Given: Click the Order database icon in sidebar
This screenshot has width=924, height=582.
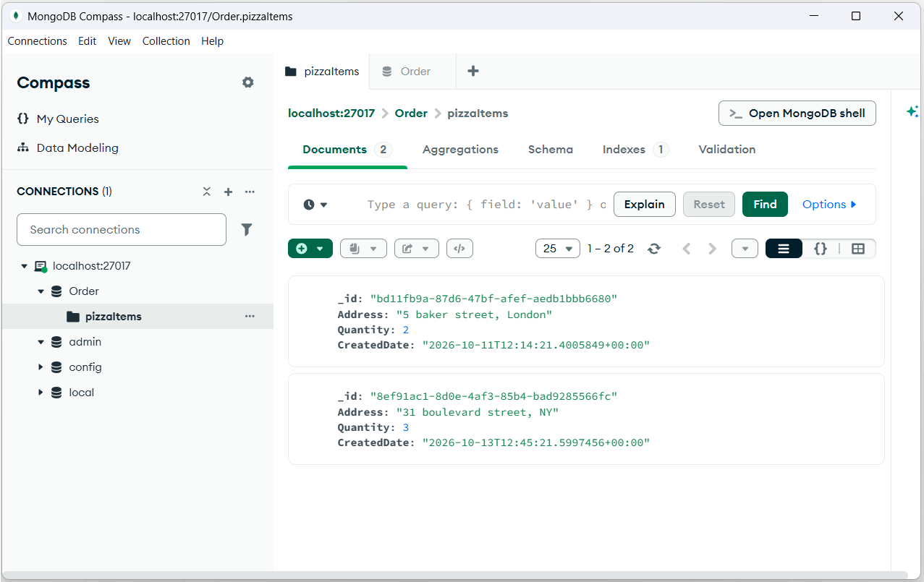Looking at the screenshot, I should click(x=56, y=291).
